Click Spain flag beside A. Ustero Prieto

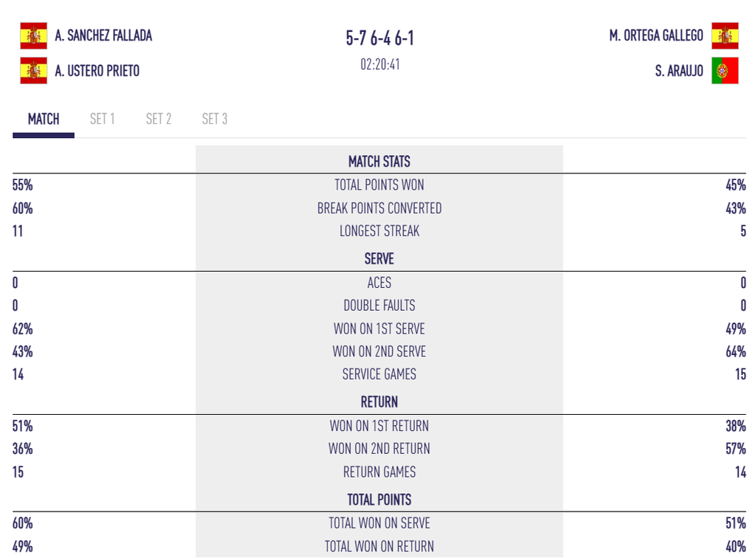(34, 71)
